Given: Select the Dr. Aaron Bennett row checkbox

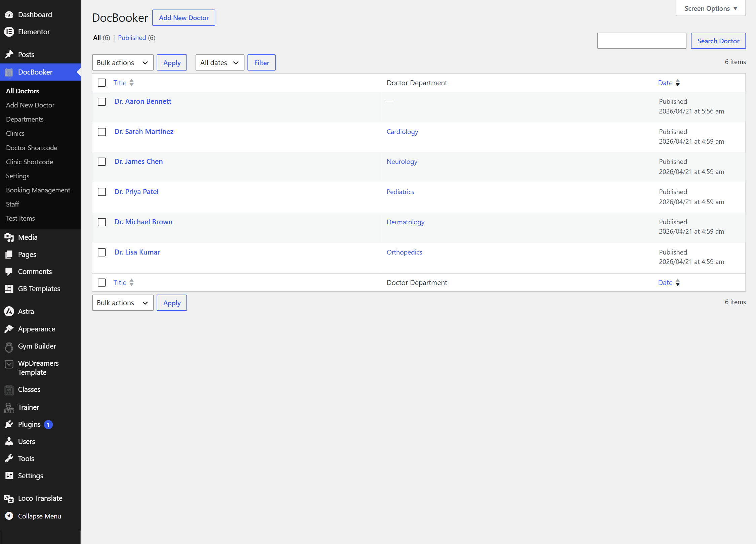Looking at the screenshot, I should pos(102,102).
